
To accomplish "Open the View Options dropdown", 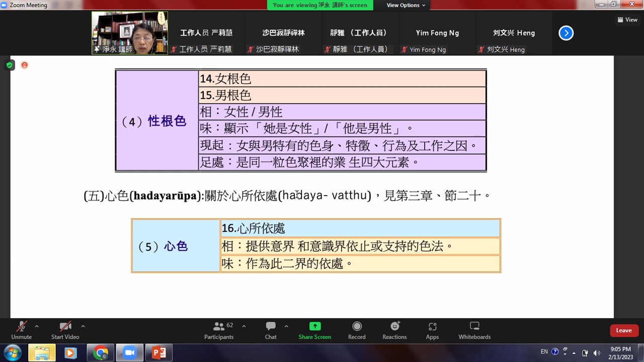I will [406, 5].
